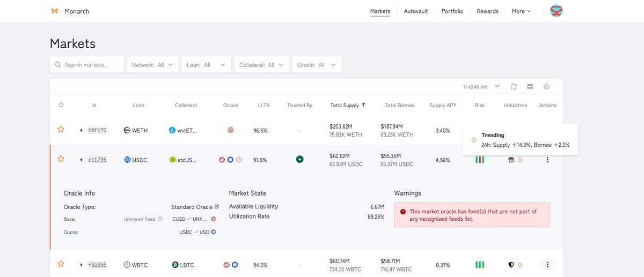Click the 89.25% utilization rate value
644x277 pixels.
point(376,216)
